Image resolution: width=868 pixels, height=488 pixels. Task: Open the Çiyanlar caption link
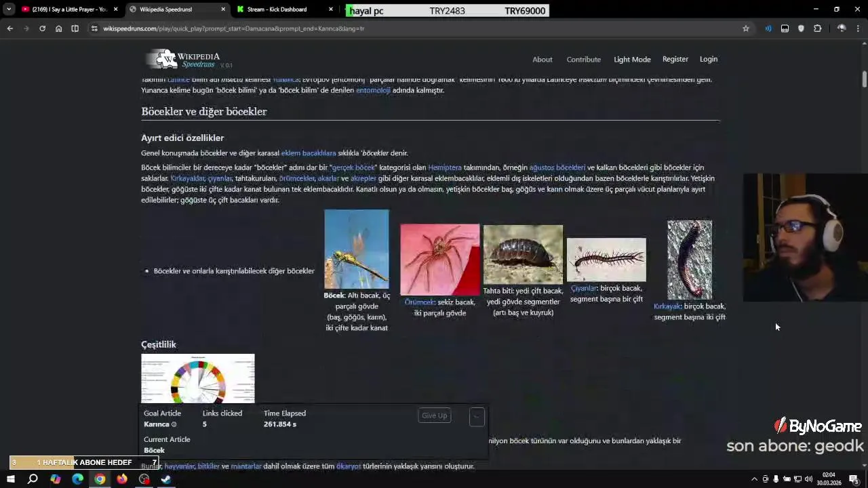[583, 288]
